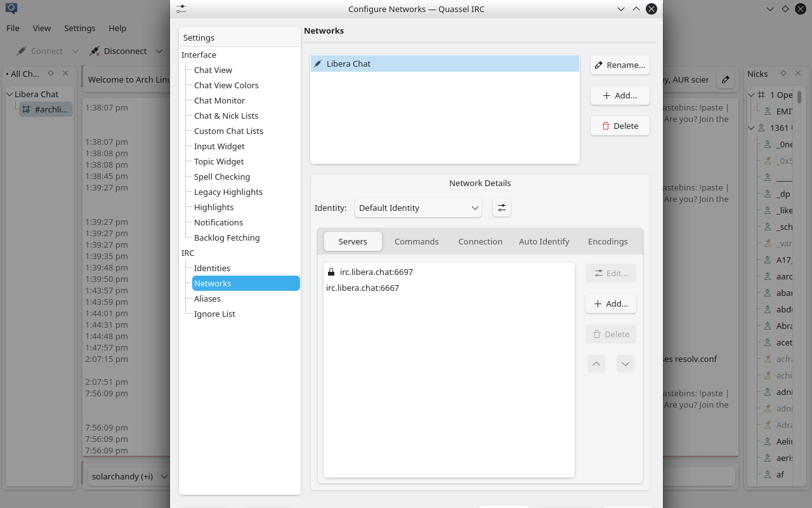Open Chat View Colors settings page

pos(226,85)
